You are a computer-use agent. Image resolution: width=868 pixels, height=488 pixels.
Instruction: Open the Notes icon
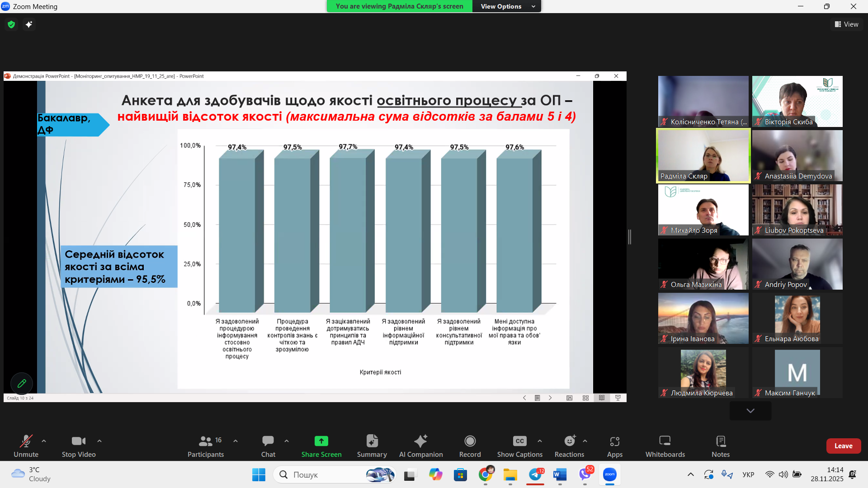point(721,441)
